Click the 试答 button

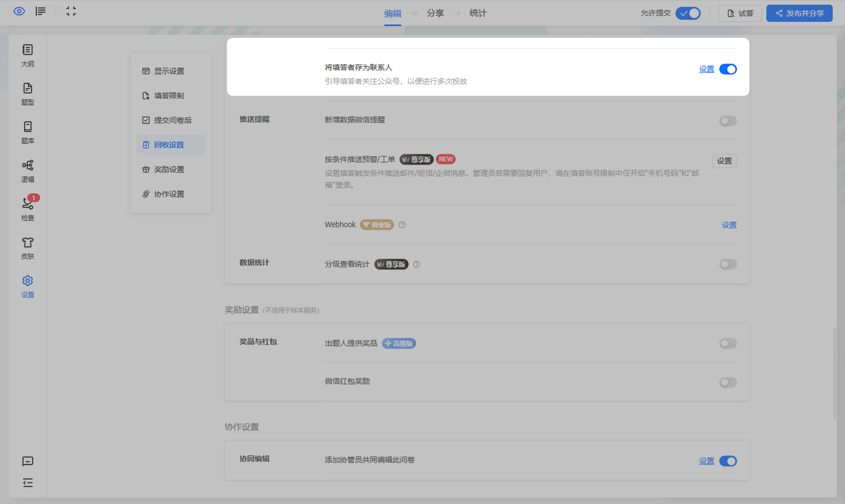click(x=740, y=13)
